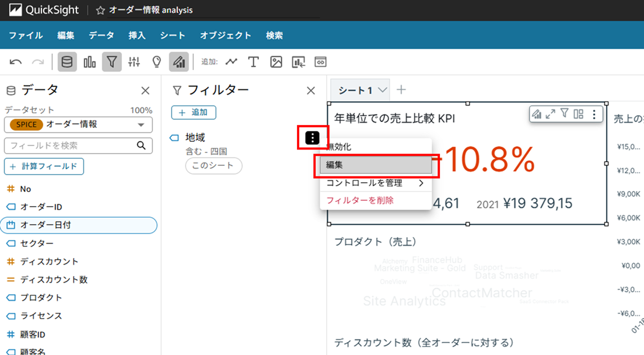Add custom visual content icon
644x355 pixels.
click(x=298, y=62)
